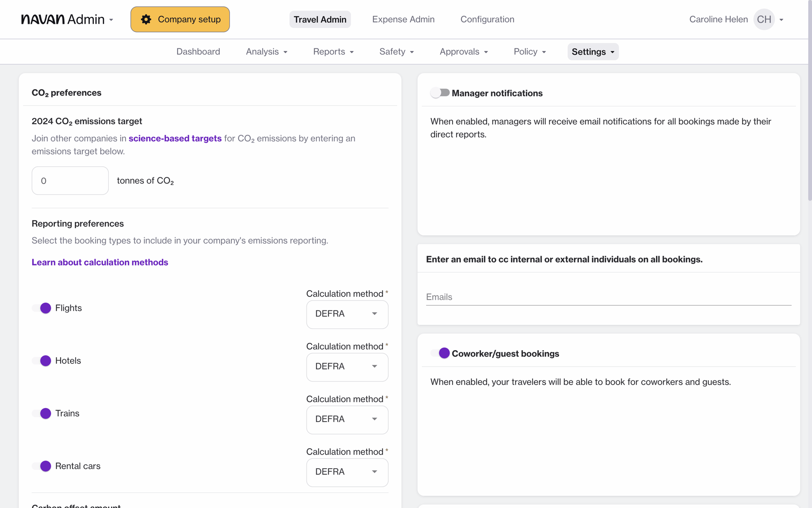Toggle Flights emissions reporting off
812x508 pixels.
pyautogui.click(x=41, y=308)
